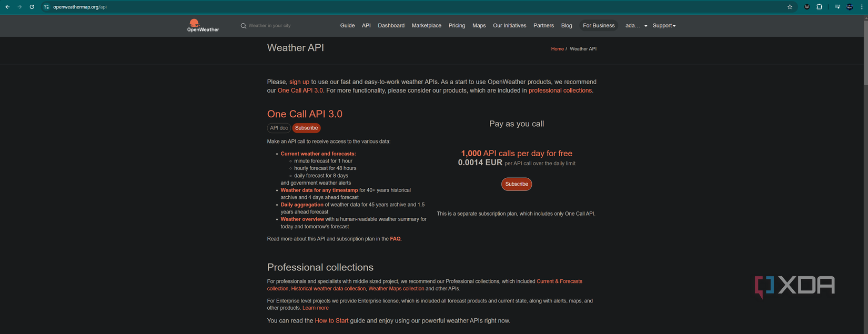Open Marketplace in the navbar
The width and height of the screenshot is (868, 334).
click(427, 25)
